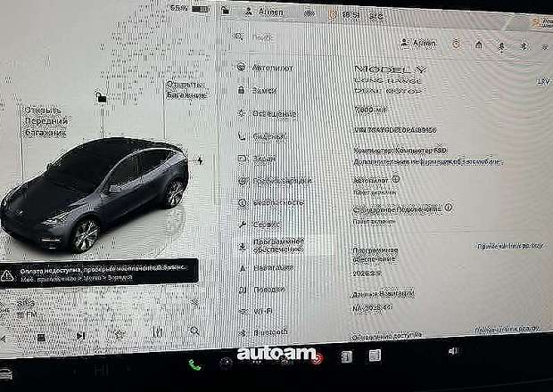Tap info icon beside Стандартное Подключение

tap(449, 208)
